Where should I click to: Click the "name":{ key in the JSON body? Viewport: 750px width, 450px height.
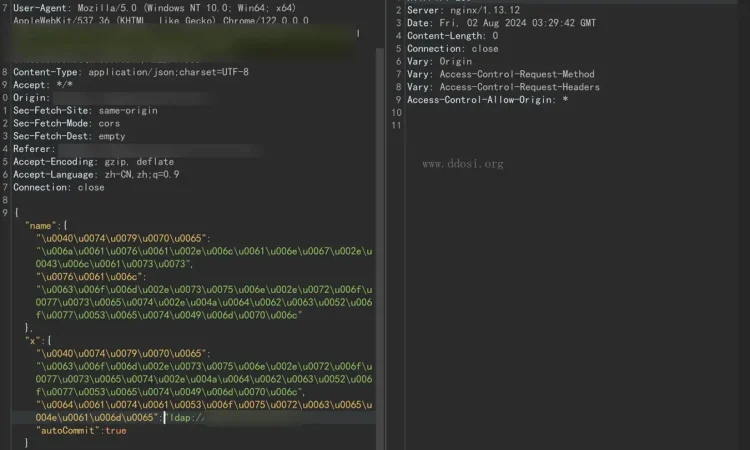pos(46,226)
